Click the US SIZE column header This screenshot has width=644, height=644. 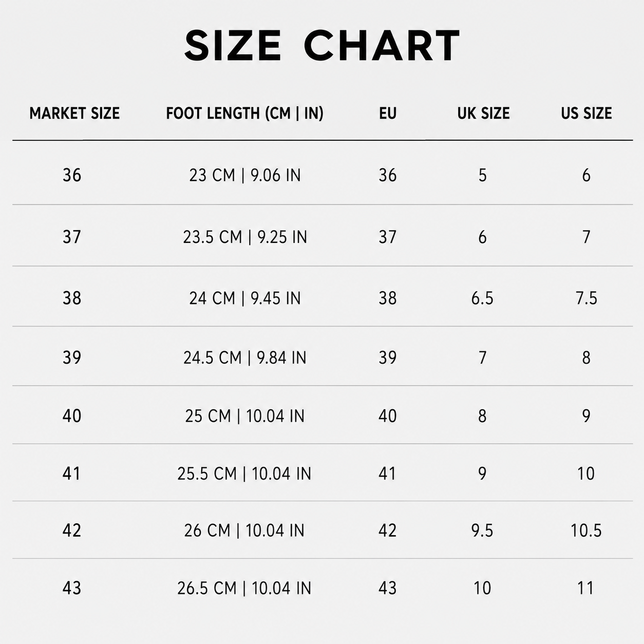point(586,113)
